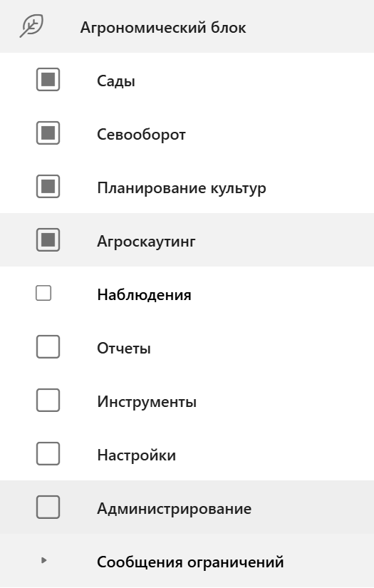This screenshot has width=374, height=588.
Task: Select the Отчеты label
Action: (124, 349)
